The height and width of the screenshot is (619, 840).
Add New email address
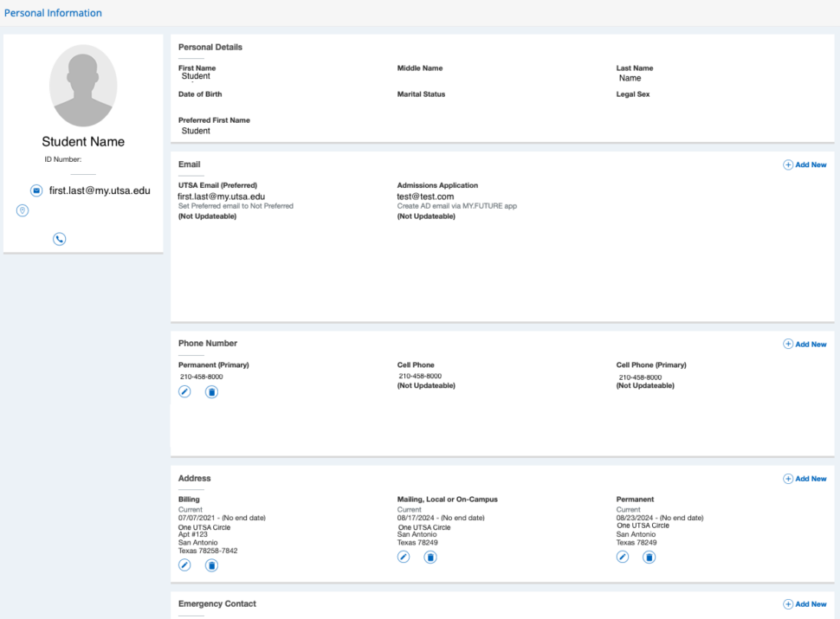point(804,164)
